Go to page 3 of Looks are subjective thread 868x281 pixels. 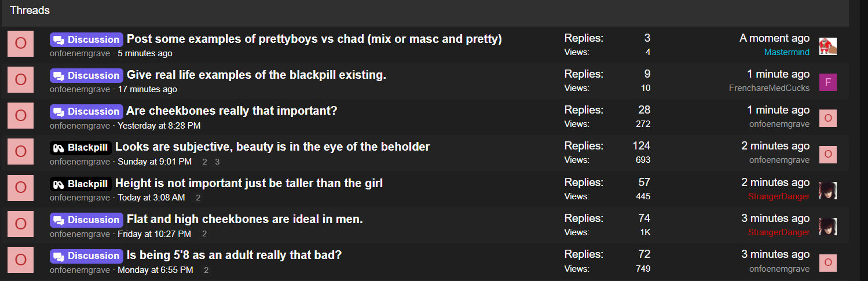pos(217,162)
